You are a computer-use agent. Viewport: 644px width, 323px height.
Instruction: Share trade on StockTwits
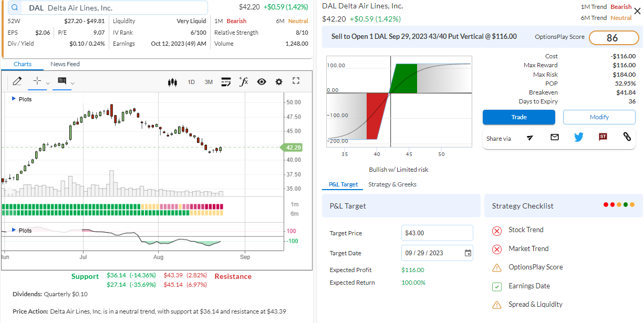pyautogui.click(x=603, y=137)
